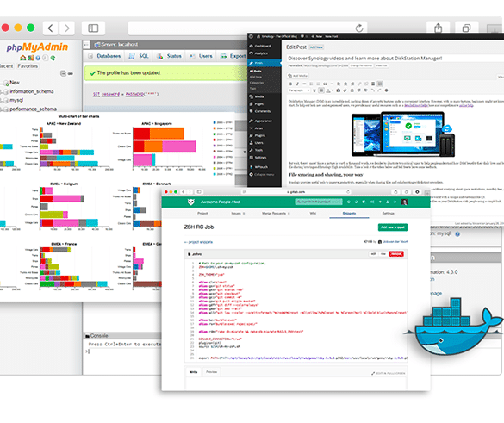Image resolution: width=504 pixels, height=423 pixels.
Task: Click the GitLab browser address bar
Action: tap(297, 192)
